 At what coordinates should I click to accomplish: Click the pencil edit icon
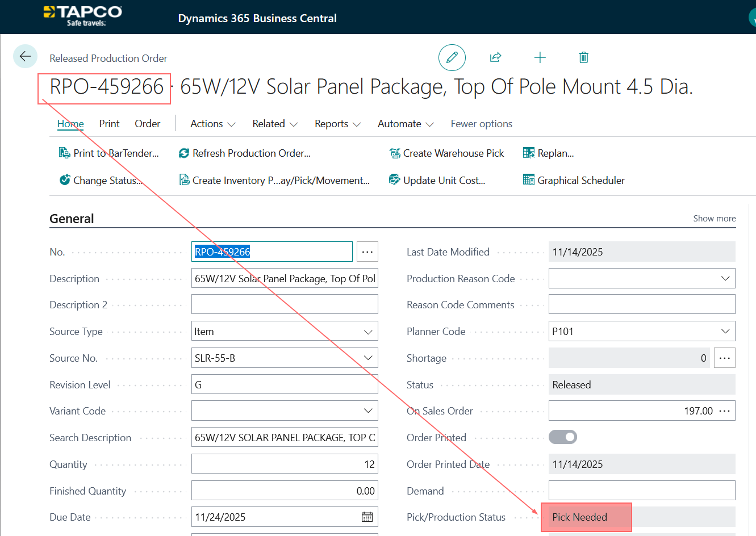pos(452,57)
